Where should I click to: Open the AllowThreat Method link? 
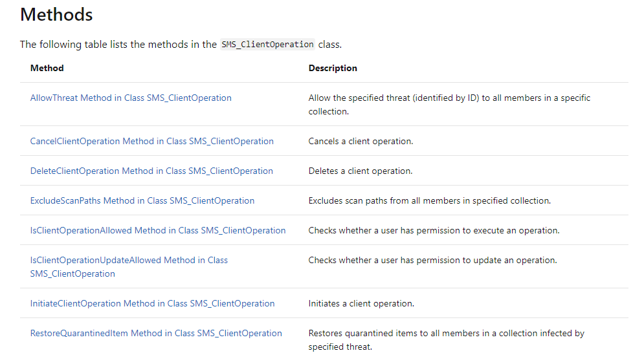coord(131,98)
